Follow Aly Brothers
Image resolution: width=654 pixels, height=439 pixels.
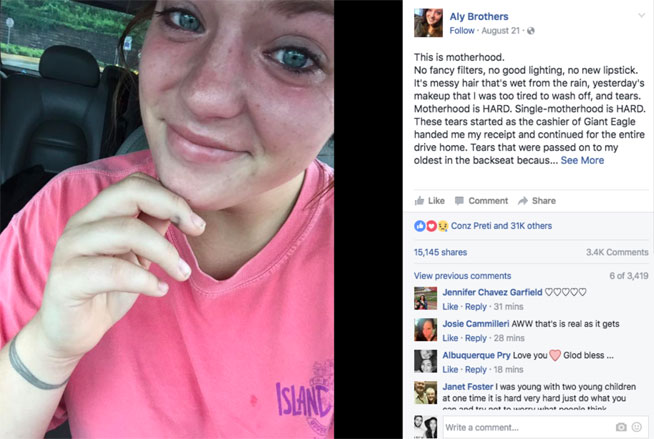[462, 31]
